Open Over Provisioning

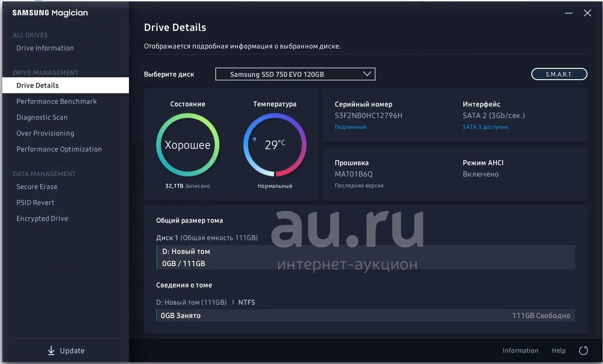45,133
